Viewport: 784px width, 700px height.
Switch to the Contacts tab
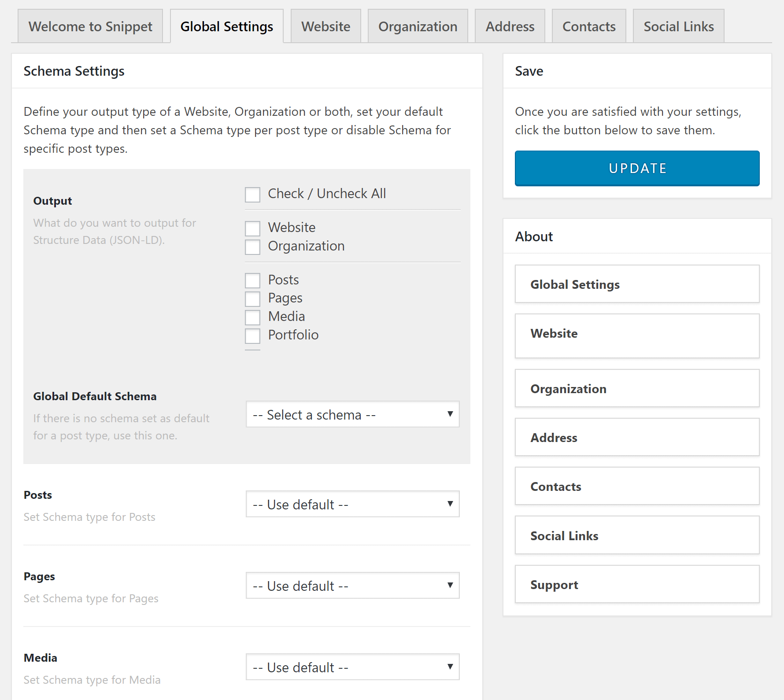(588, 26)
